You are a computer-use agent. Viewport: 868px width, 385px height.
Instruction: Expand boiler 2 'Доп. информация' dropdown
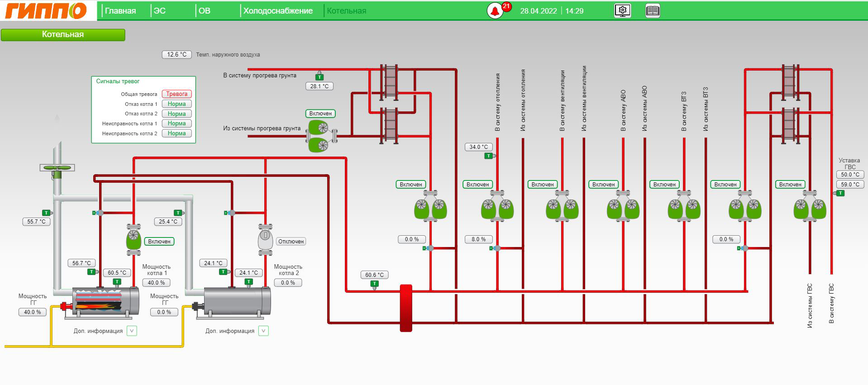(263, 331)
